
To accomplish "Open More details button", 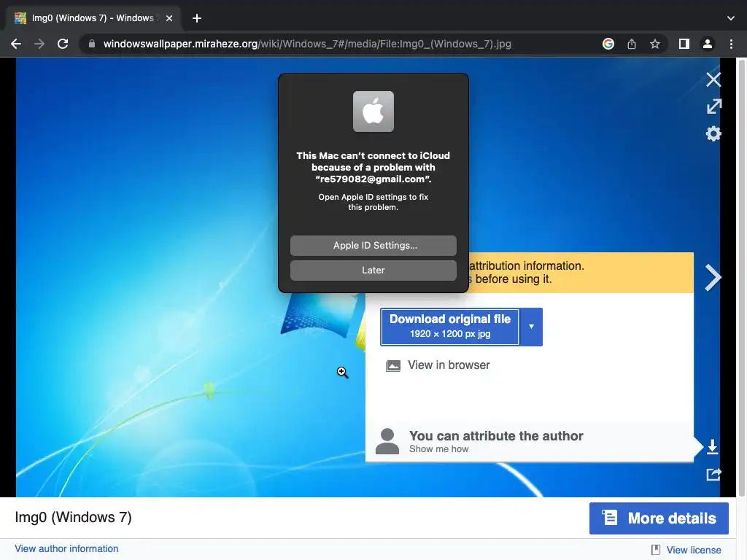I will (x=659, y=518).
